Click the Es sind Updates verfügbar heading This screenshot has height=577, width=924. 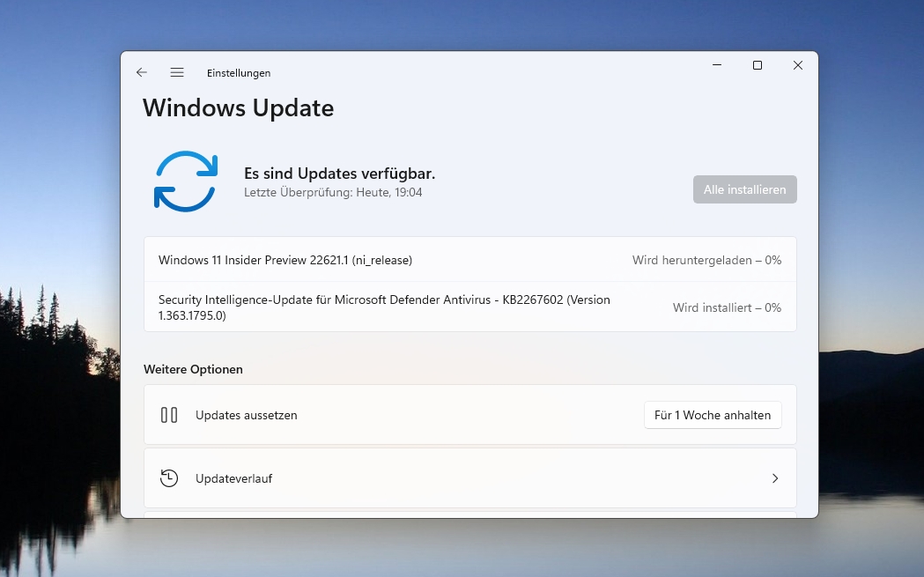[x=339, y=174]
